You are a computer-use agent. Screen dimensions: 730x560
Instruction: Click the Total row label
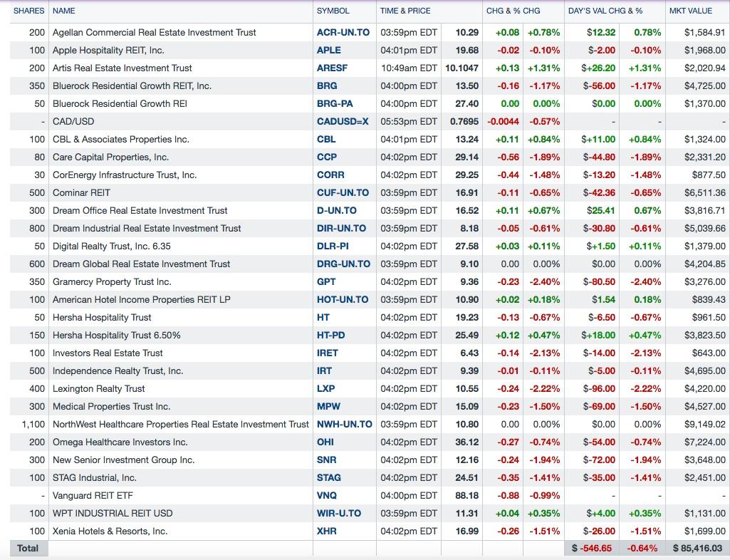28,549
